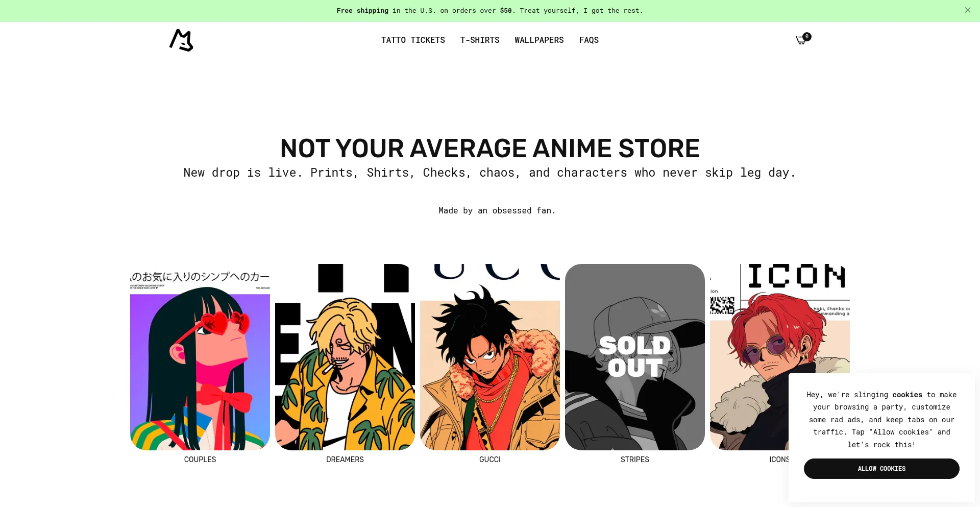The width and height of the screenshot is (980, 507).
Task: Open the Tatto Tickets menu item
Action: pyautogui.click(x=413, y=40)
